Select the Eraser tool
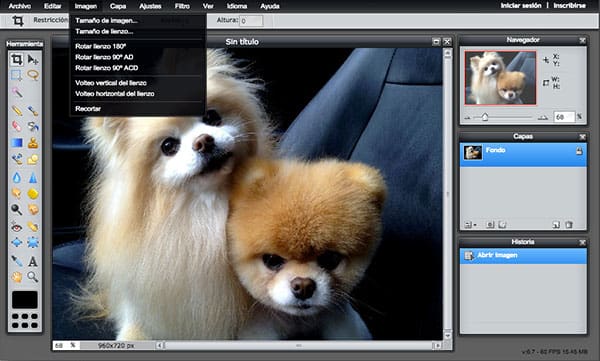This screenshot has width=600, height=361. pos(16,126)
